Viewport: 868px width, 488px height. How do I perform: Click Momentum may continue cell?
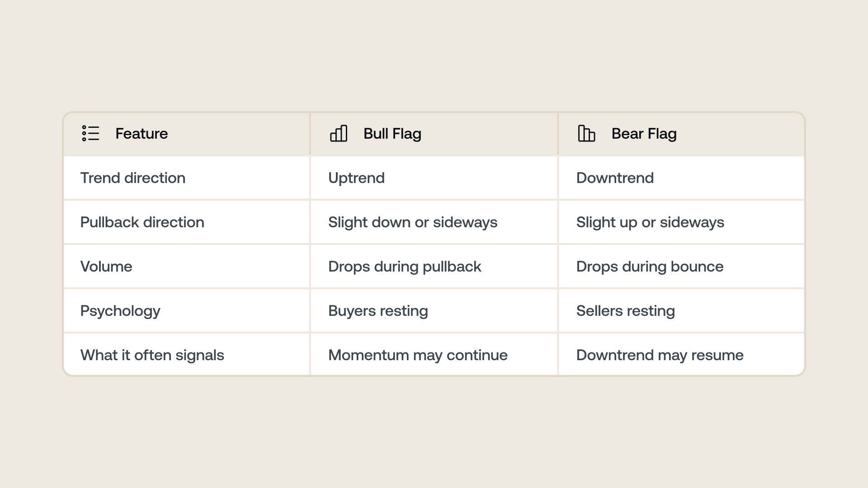click(x=418, y=355)
